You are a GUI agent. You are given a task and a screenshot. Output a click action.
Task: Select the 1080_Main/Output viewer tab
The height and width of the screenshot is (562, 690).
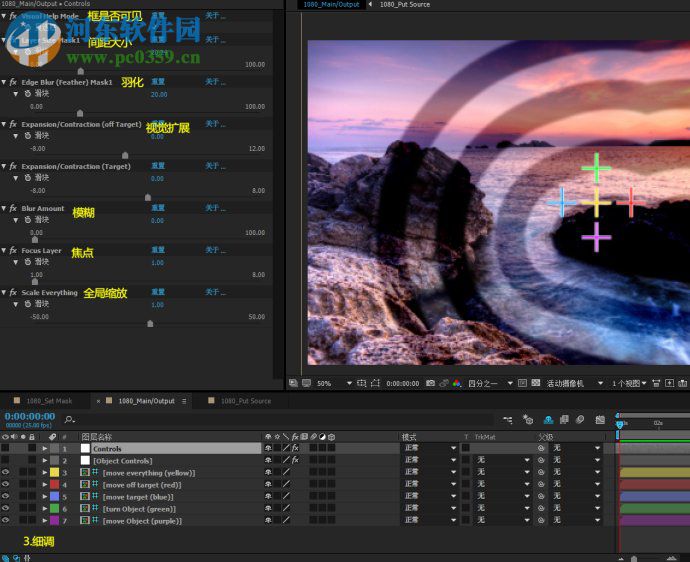click(331, 4)
